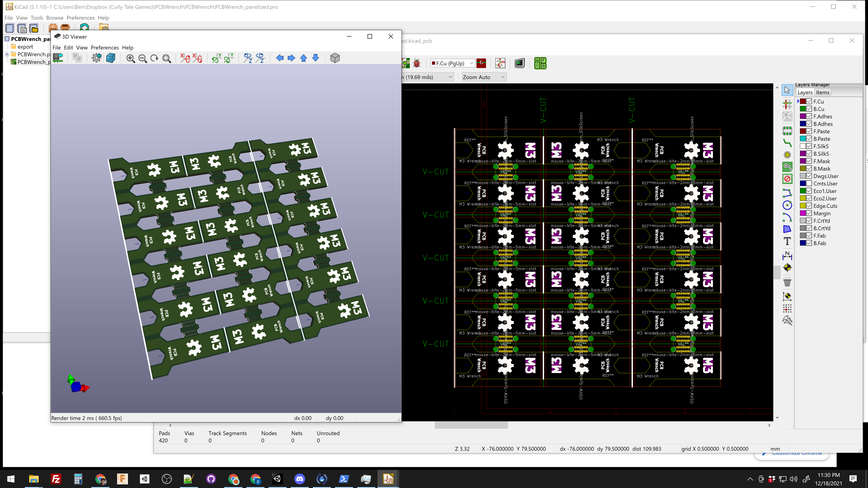Rotate 3D view around X clockwise
The image size is (868, 488).
click(185, 58)
